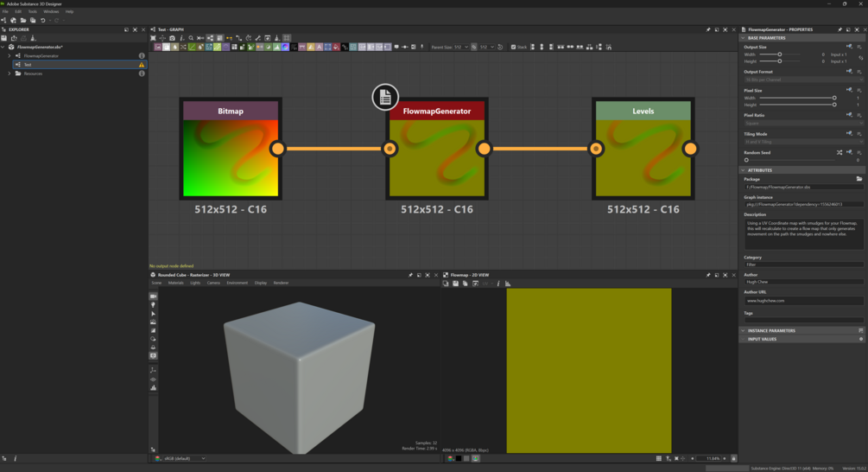This screenshot has width=868, height=472.
Task: Click the Random Seed slider
Action: pyautogui.click(x=790, y=160)
